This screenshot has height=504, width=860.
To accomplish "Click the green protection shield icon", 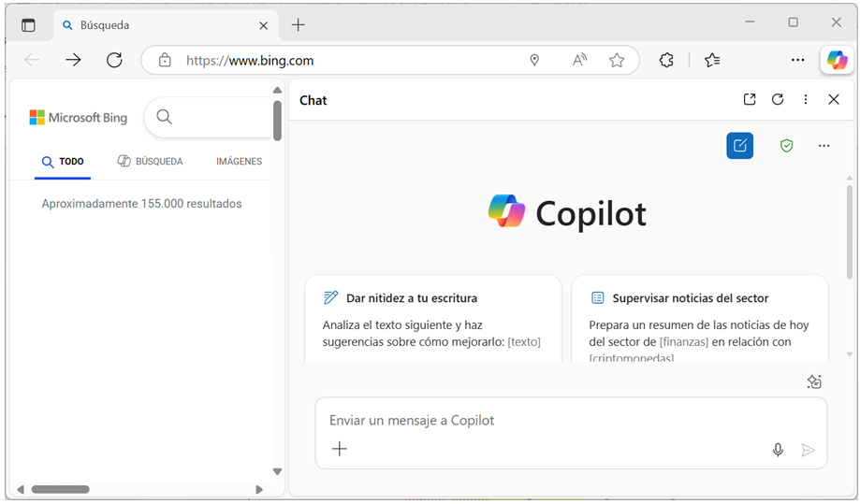I will point(786,146).
